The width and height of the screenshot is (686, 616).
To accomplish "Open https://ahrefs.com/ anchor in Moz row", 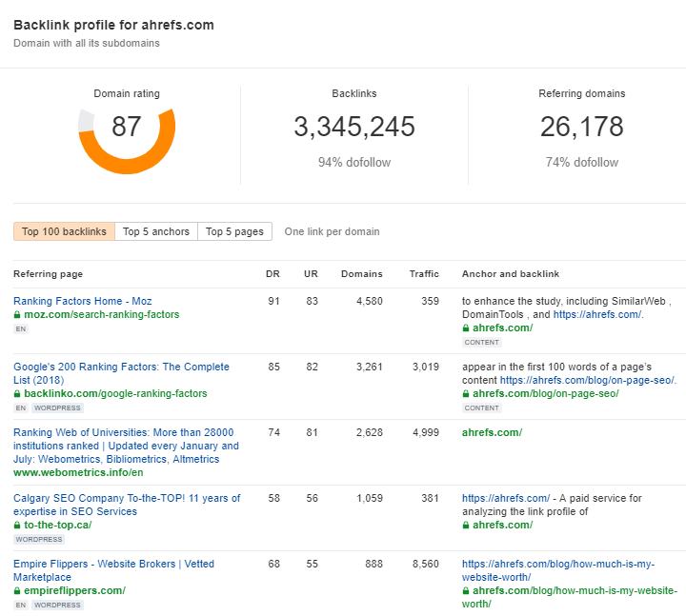I will pos(597,314).
